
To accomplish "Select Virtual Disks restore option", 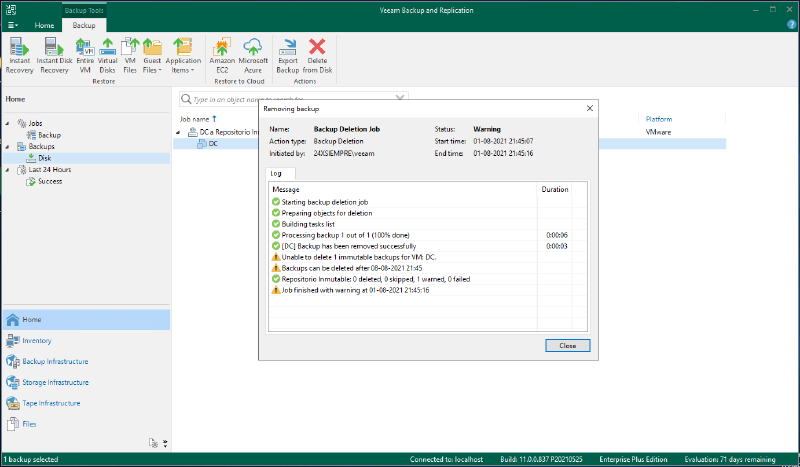I will (x=107, y=56).
